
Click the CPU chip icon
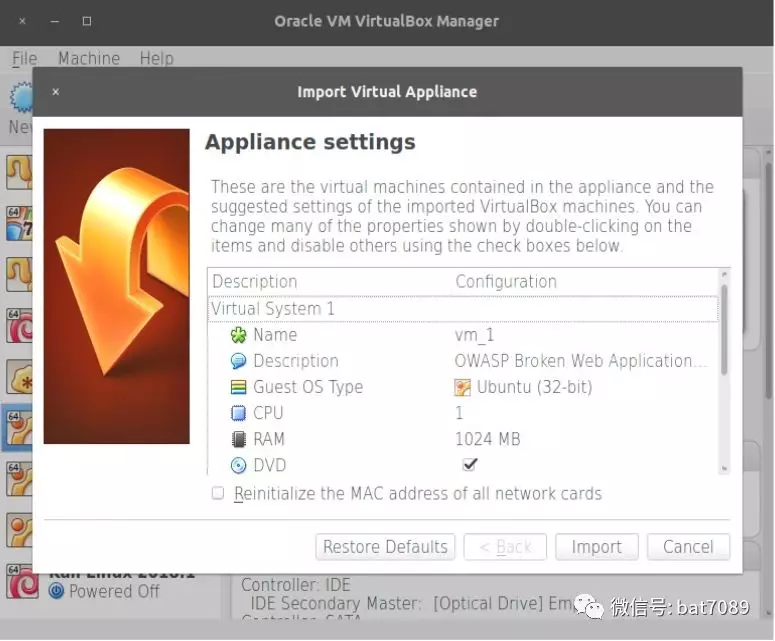point(238,413)
